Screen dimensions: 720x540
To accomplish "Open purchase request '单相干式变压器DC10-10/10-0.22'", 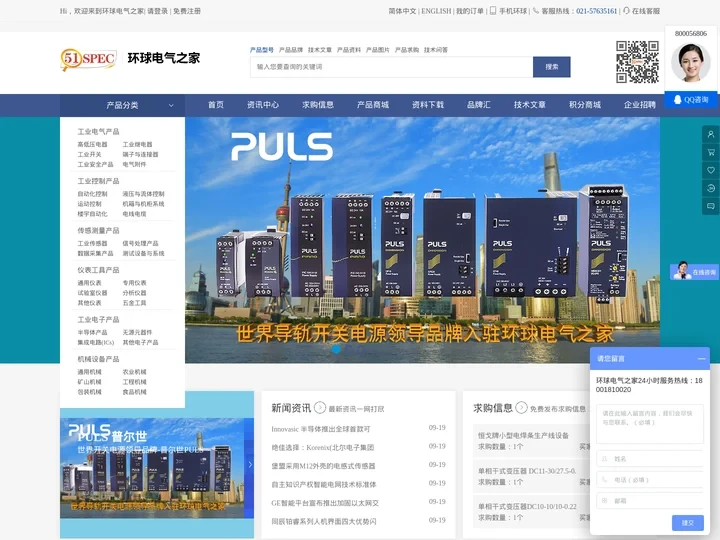I will [527, 506].
